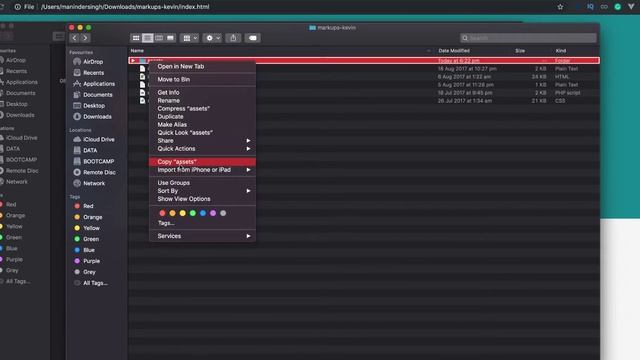Focus the Finder search field
Screen dimensions: 640x360
528,38
